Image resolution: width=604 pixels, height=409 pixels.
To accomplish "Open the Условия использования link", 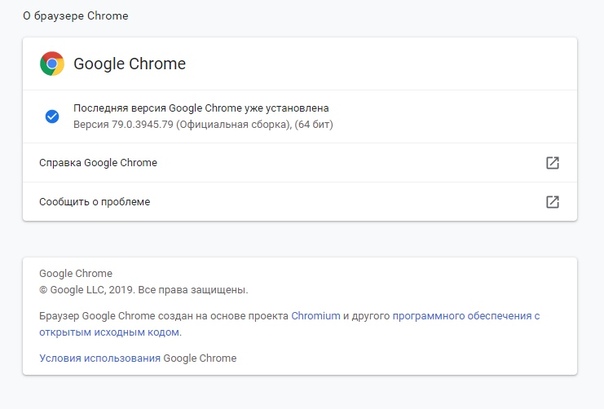I will coord(100,359).
